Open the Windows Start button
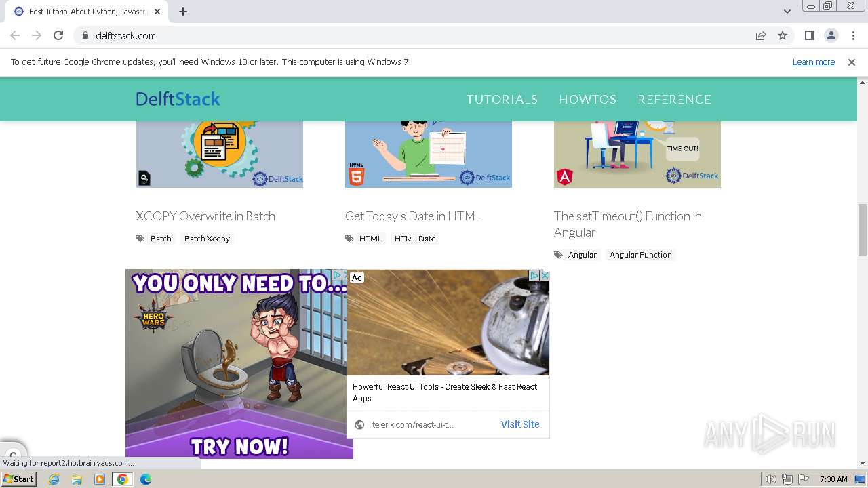The image size is (868, 488). (19, 479)
